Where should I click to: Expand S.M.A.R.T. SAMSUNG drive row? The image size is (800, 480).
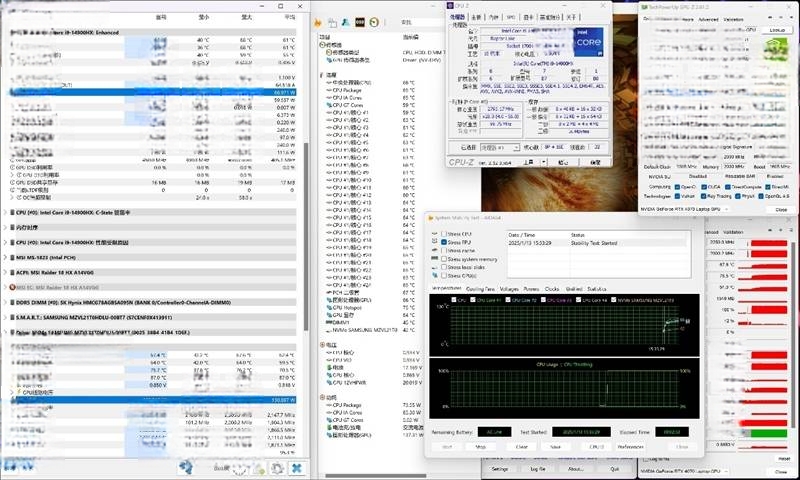pos(5,317)
